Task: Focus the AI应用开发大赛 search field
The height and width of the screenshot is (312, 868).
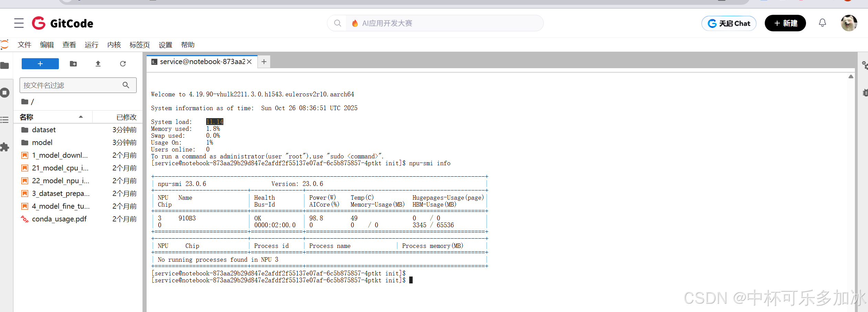Action: click(x=444, y=23)
